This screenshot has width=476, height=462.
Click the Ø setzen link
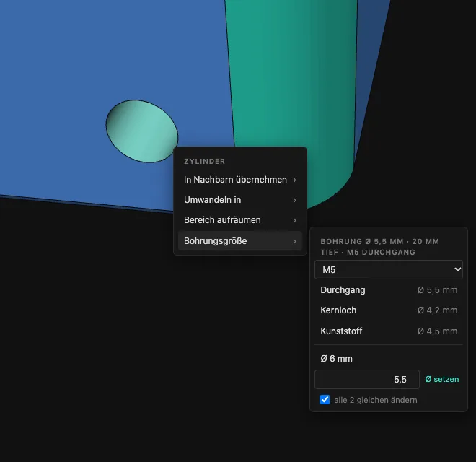tap(442, 379)
